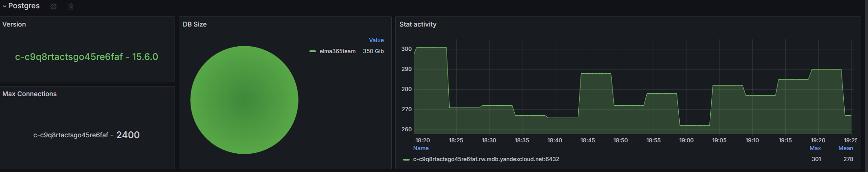This screenshot has height=172, width=868.
Task: Click the 278 Mean value
Action: [x=848, y=159]
